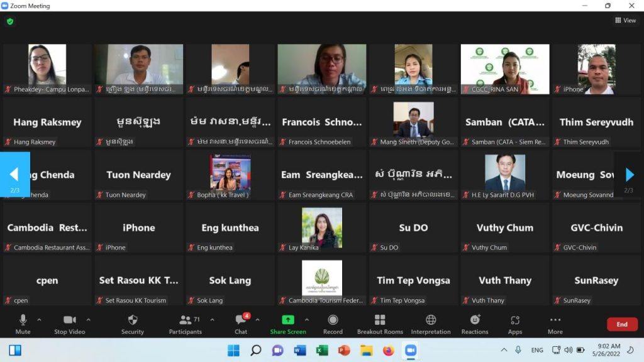Viewport: 644px width, 362px height.
Task: Open the Security shield options
Action: [x=132, y=324]
